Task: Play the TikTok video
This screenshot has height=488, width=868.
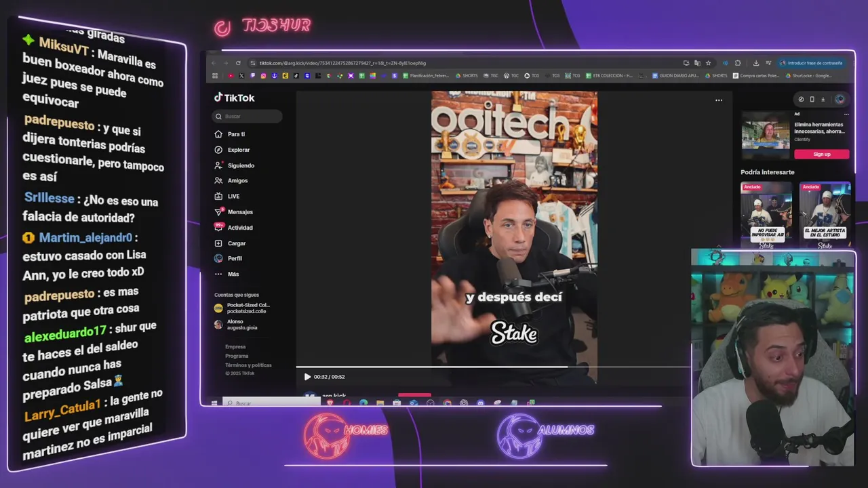Action: point(307,377)
